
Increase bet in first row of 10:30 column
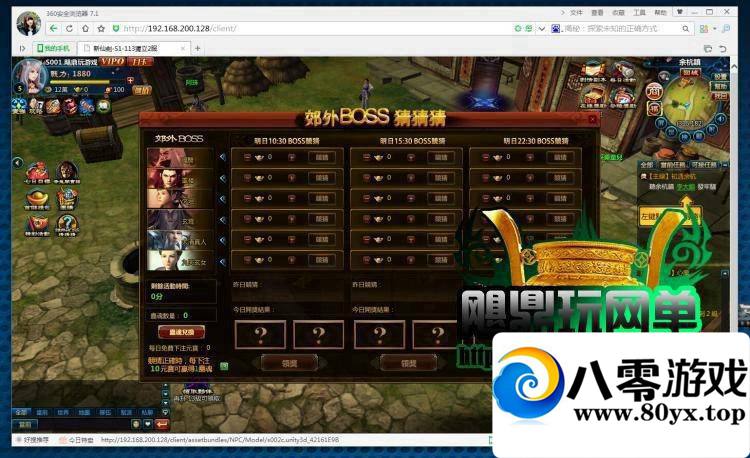(291, 157)
